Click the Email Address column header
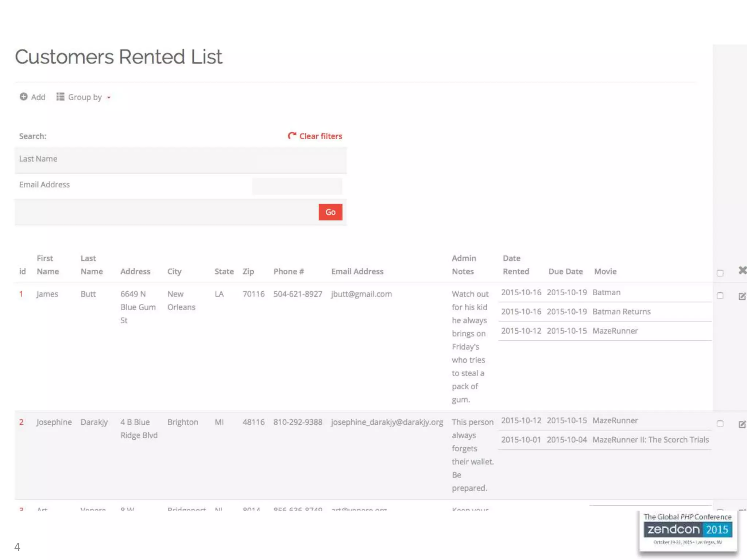 [x=357, y=271]
